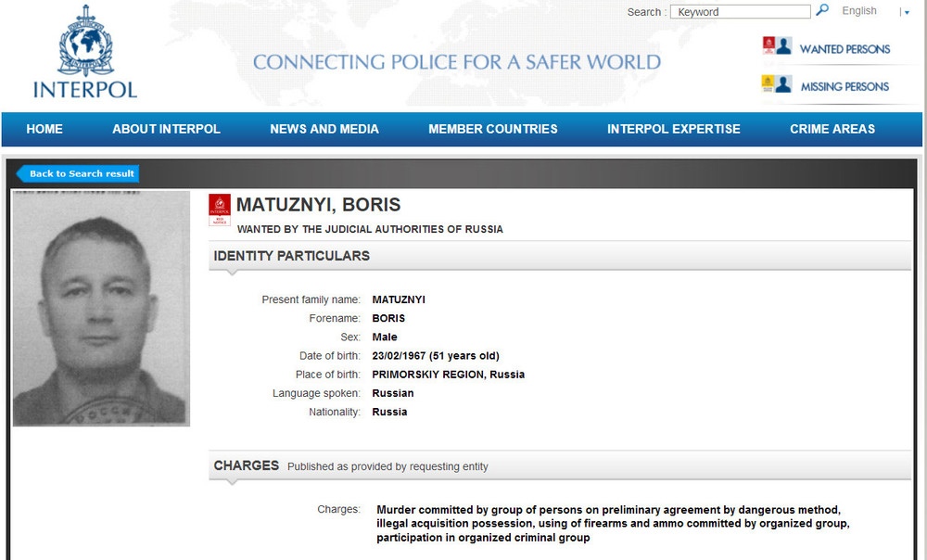Click the place of birth PRIMORSKIY REGION, Russia

[x=448, y=375]
